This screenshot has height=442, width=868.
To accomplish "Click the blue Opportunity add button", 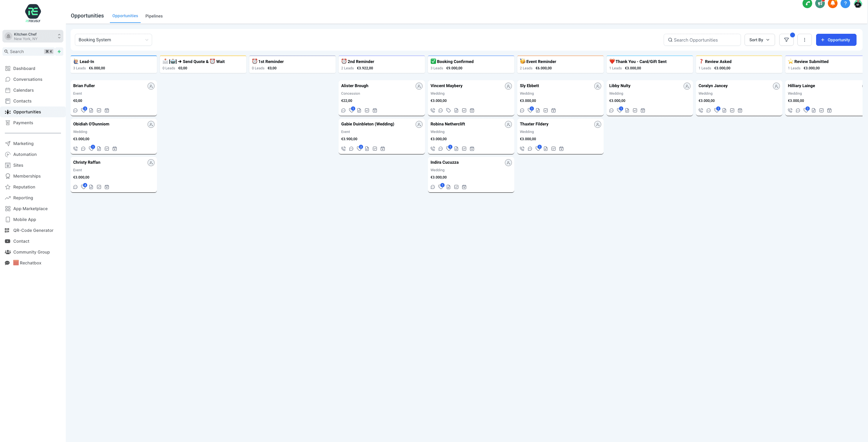I will click(x=836, y=40).
